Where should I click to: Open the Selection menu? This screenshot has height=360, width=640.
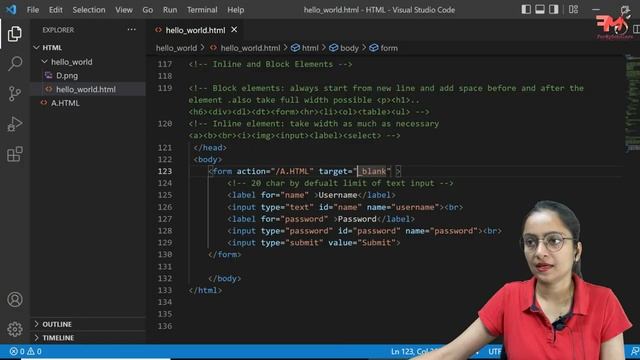(89, 10)
